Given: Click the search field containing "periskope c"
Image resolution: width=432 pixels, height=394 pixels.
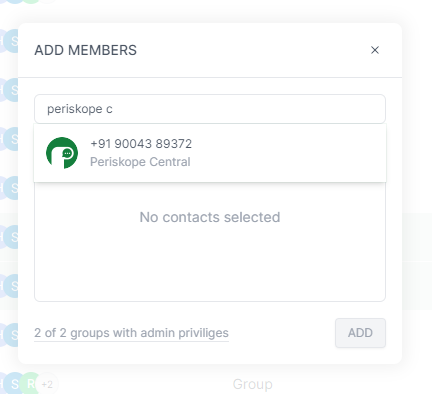Looking at the screenshot, I should [x=210, y=109].
